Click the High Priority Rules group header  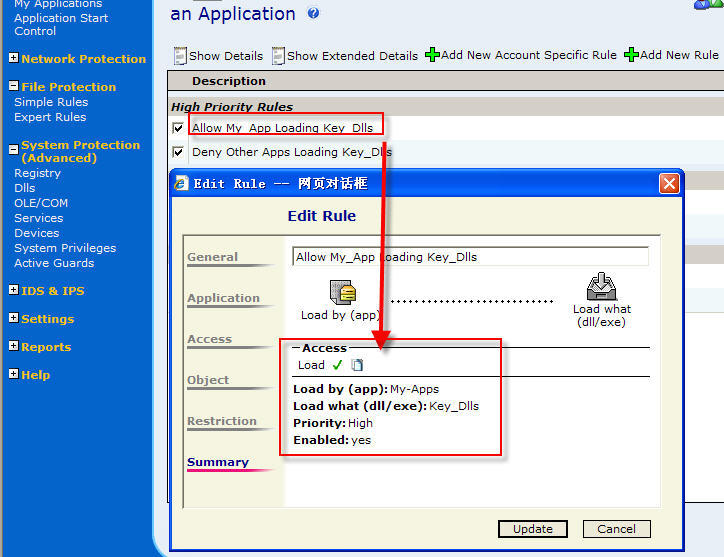(x=232, y=107)
